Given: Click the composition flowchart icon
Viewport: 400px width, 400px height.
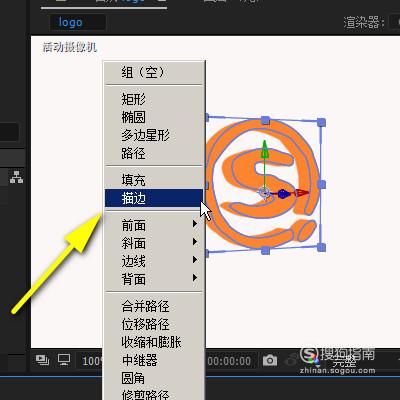Looking at the screenshot, I should pyautogui.click(x=16, y=177).
